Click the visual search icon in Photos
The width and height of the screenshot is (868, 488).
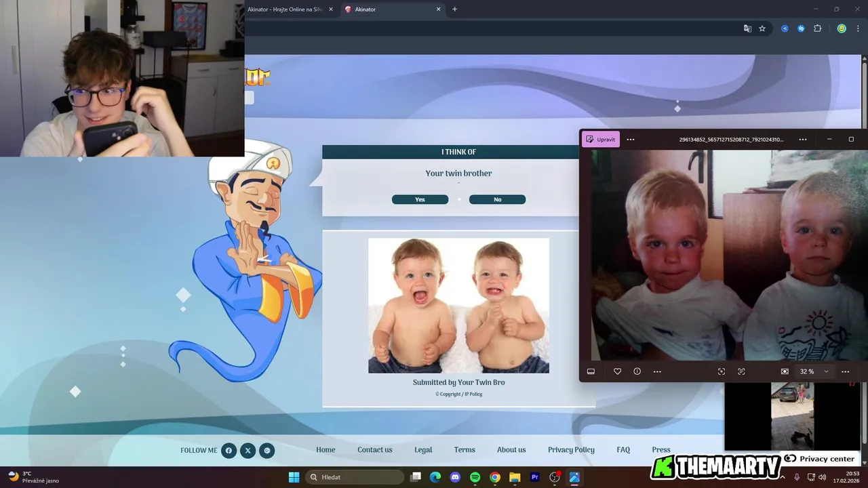721,371
